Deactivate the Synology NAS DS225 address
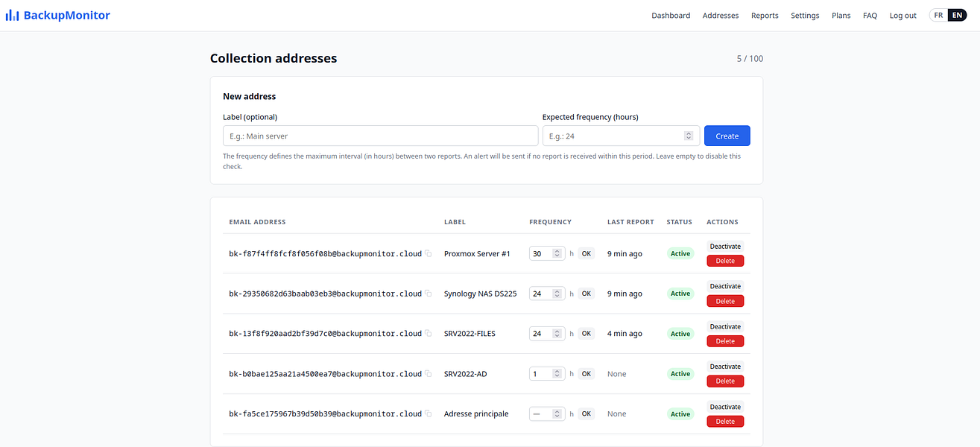 725,286
